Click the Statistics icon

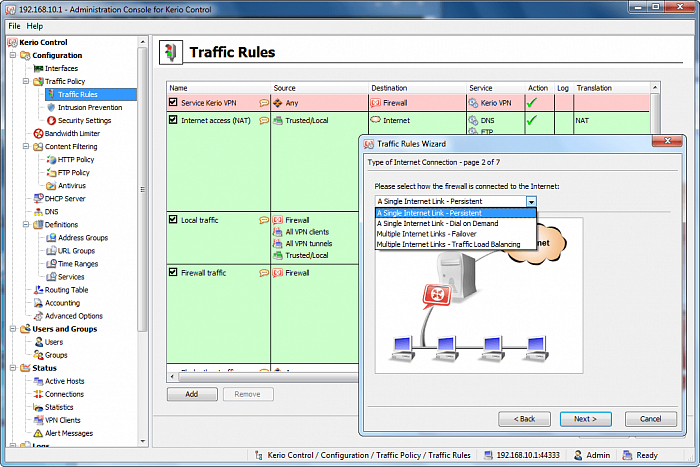pyautogui.click(x=38, y=407)
